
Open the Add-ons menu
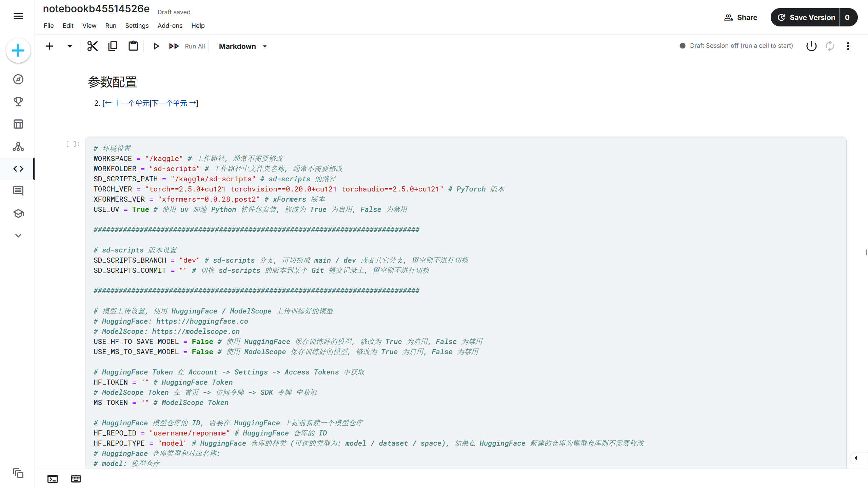tap(170, 26)
